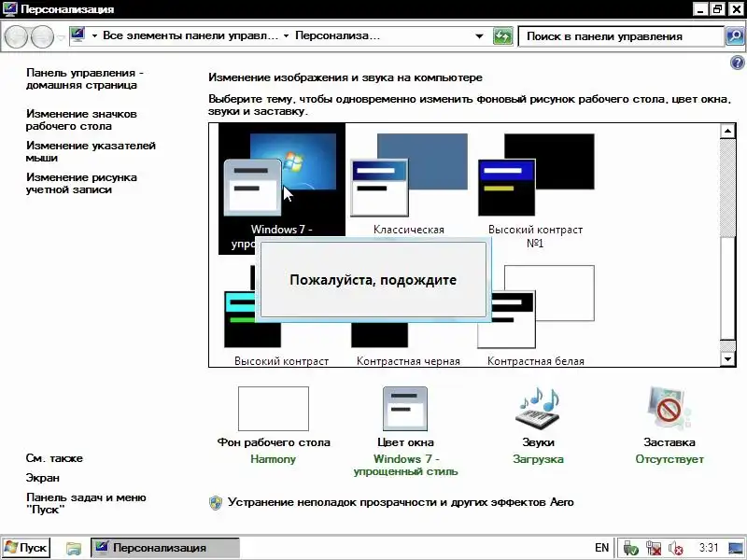This screenshot has height=560, width=747.
Task: Open the Звуки sounds icon
Action: tap(538, 409)
